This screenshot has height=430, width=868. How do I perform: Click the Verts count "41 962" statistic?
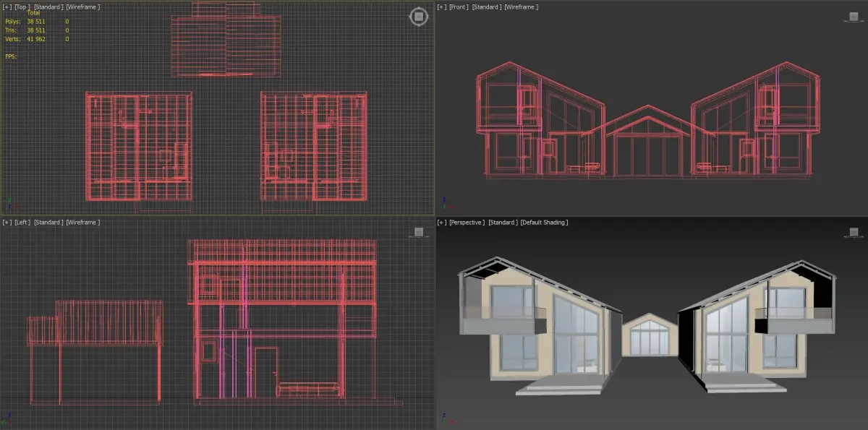click(36, 39)
